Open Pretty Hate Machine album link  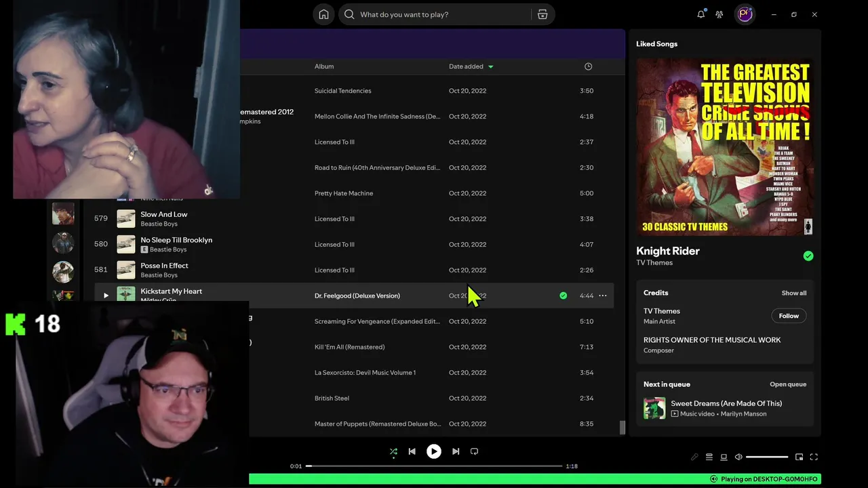click(x=344, y=193)
